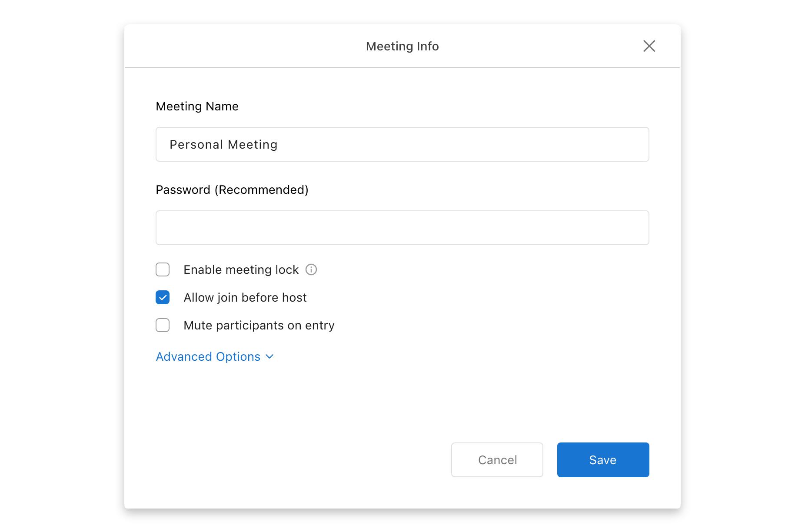Click the "Mute participants on entry" label
Image resolution: width=805 pixels, height=532 pixels.
(259, 325)
